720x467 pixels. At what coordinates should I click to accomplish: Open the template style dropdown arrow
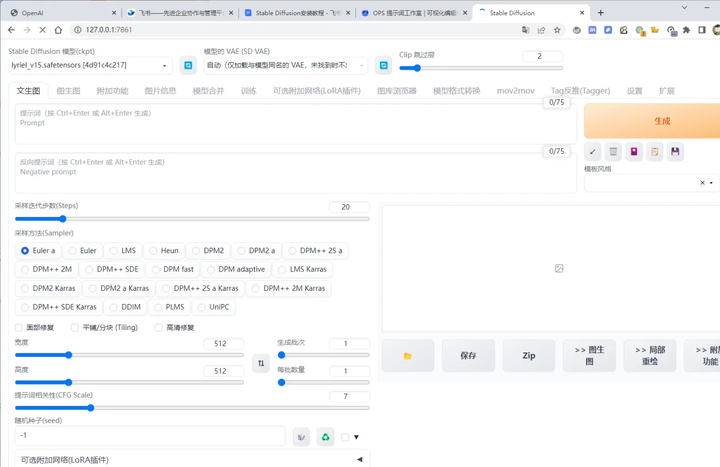coord(711,183)
